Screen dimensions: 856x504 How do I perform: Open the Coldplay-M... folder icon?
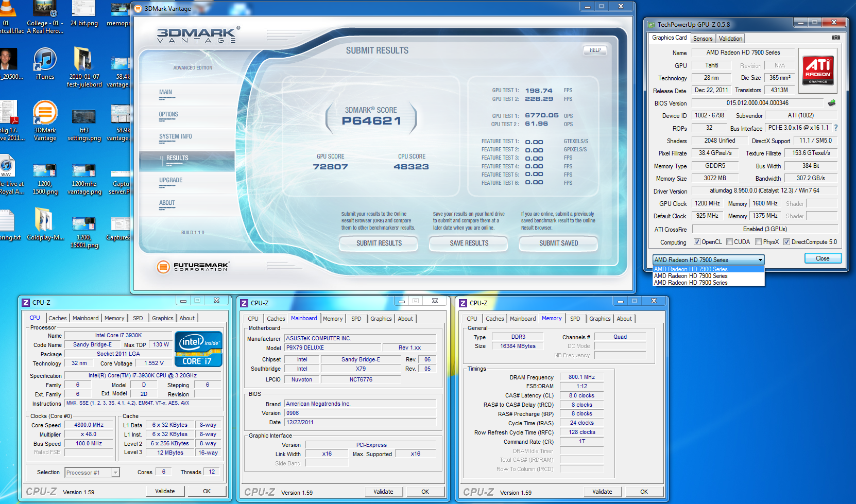(45, 224)
